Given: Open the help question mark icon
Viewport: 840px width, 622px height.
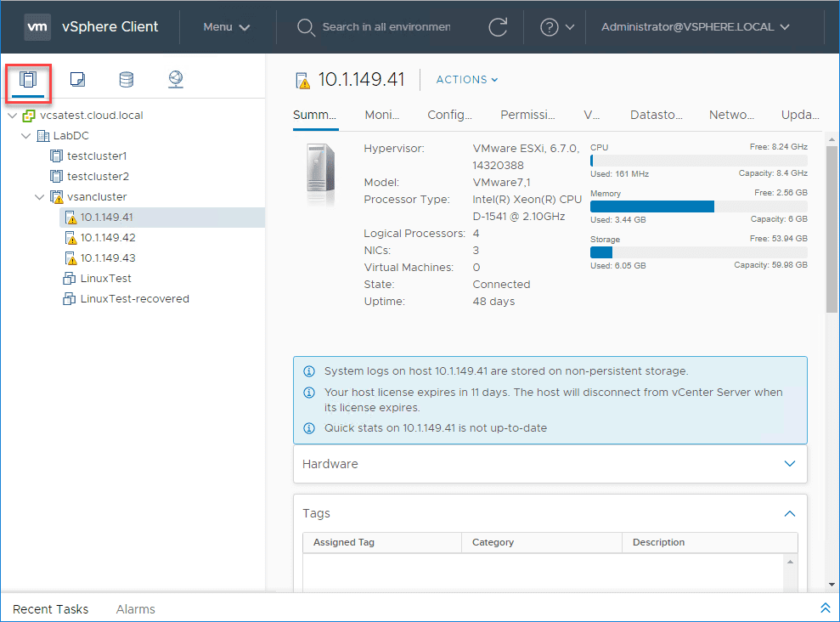Looking at the screenshot, I should point(550,27).
